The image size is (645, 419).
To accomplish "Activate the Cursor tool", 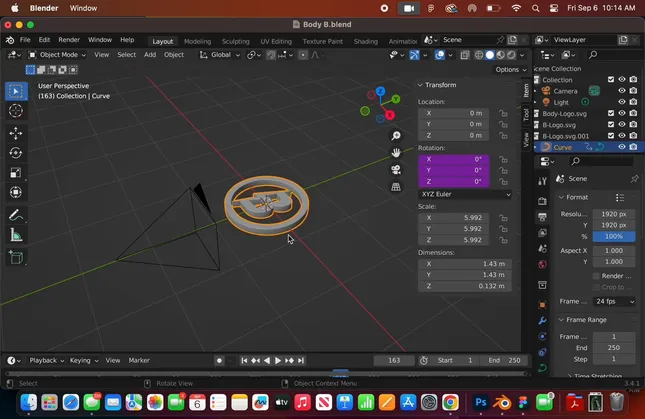I will click(16, 111).
